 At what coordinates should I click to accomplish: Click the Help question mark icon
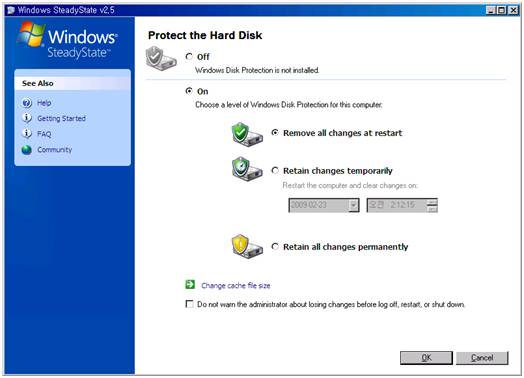(27, 103)
